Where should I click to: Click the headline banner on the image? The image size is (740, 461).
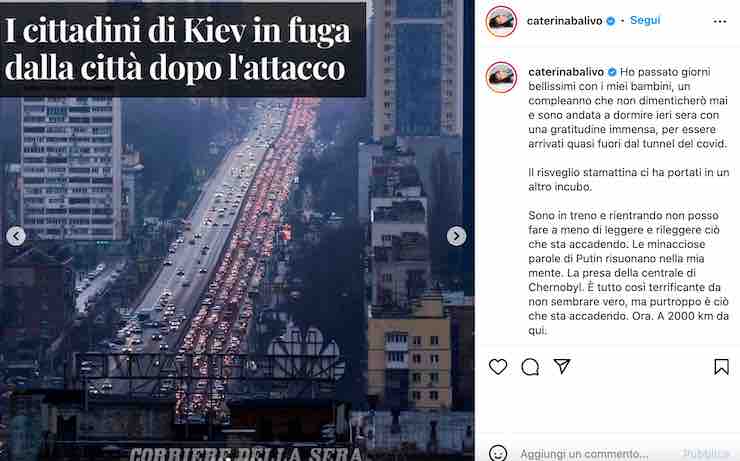click(182, 49)
